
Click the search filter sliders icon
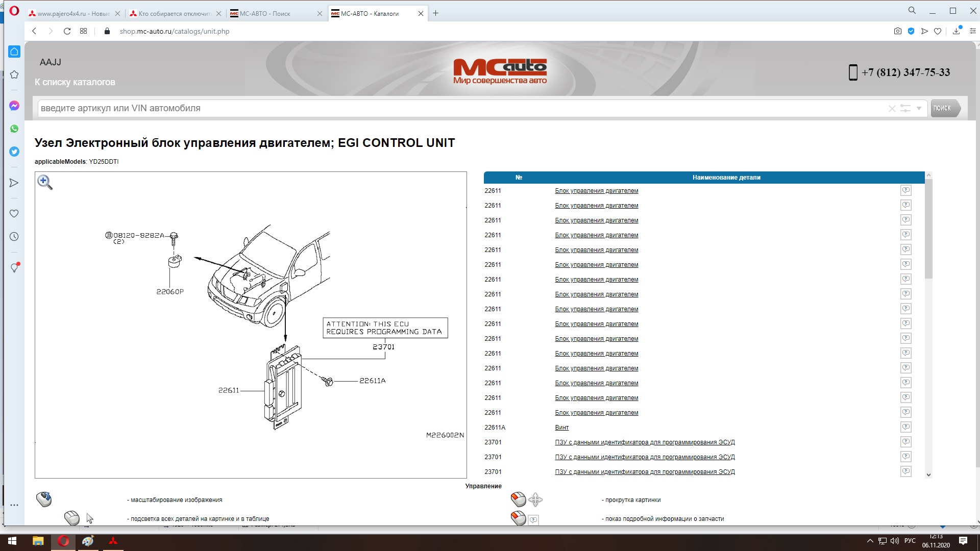click(905, 108)
